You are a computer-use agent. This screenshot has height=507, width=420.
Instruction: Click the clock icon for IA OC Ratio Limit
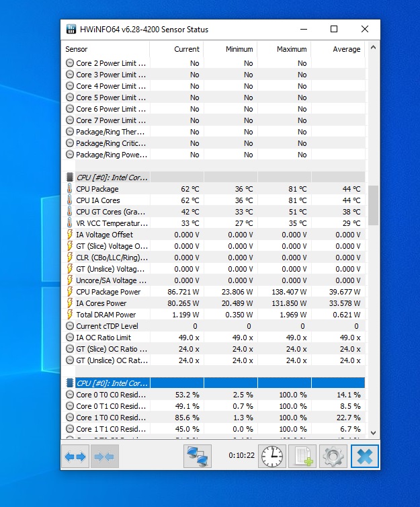point(70,338)
